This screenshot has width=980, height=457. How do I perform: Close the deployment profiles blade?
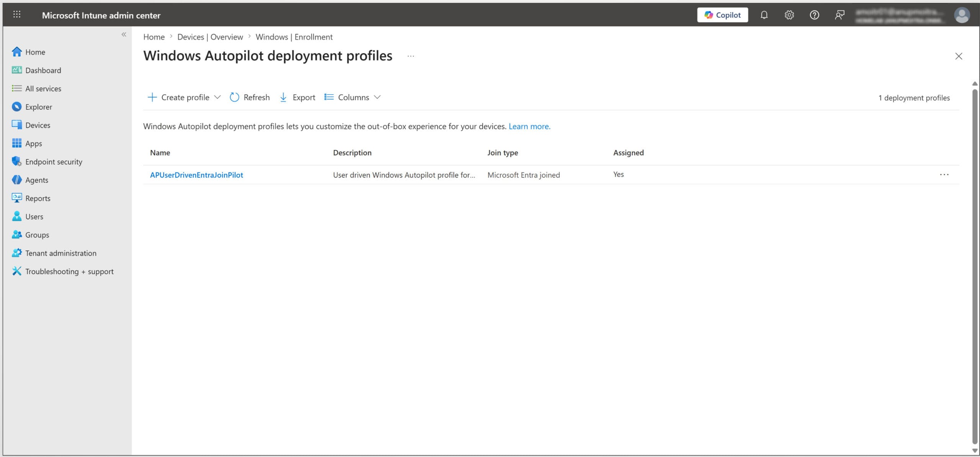(959, 56)
